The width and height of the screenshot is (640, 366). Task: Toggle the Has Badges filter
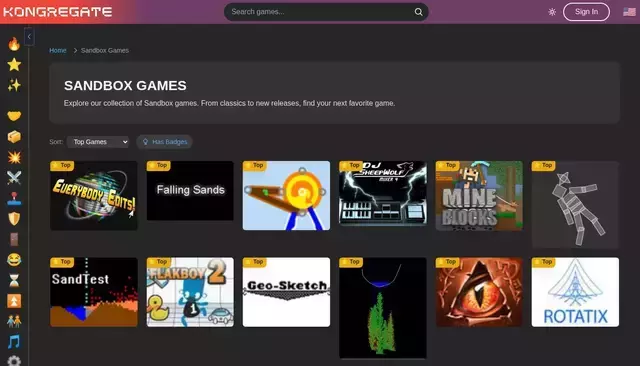point(164,142)
